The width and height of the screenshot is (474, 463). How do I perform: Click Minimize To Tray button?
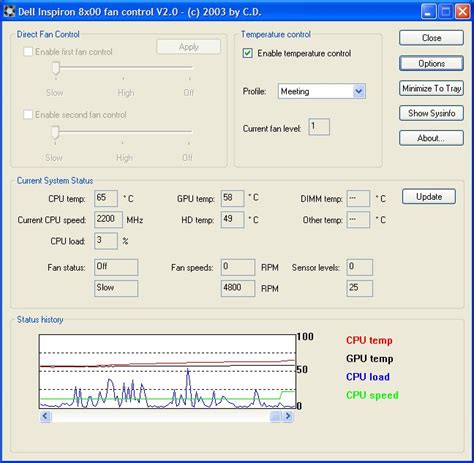pyautogui.click(x=431, y=88)
